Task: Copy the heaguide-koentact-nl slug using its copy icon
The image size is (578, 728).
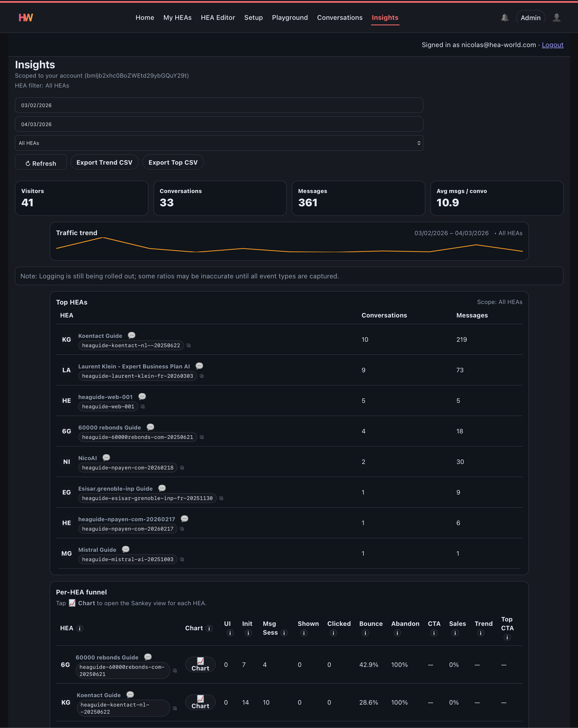Action: click(x=189, y=346)
